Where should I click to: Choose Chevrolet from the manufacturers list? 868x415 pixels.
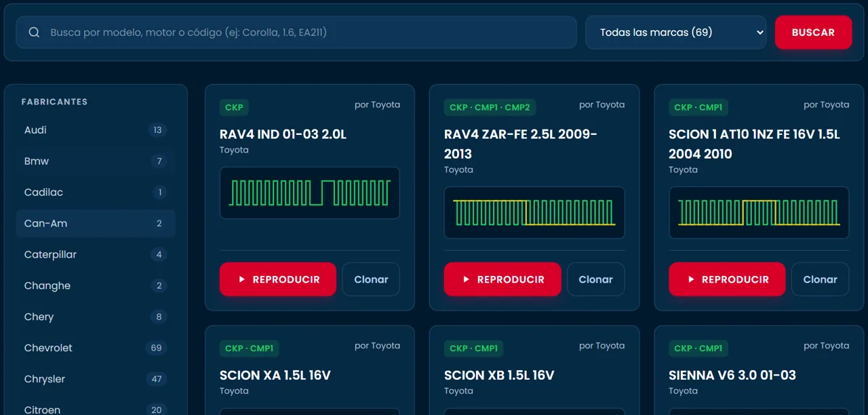pyautogui.click(x=96, y=349)
